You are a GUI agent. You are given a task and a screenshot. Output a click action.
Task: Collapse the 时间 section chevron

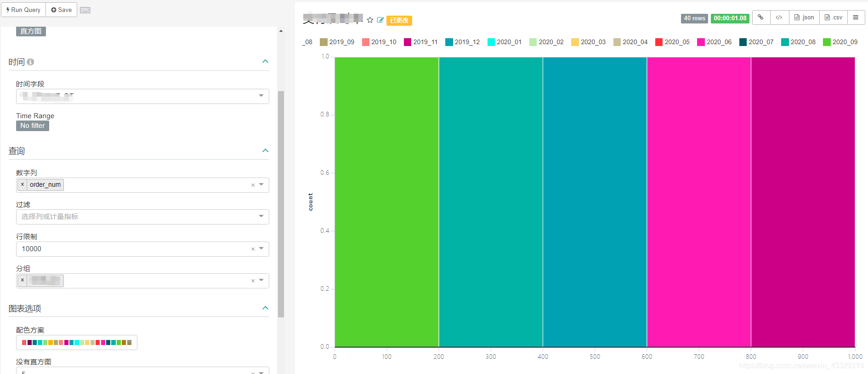click(265, 62)
